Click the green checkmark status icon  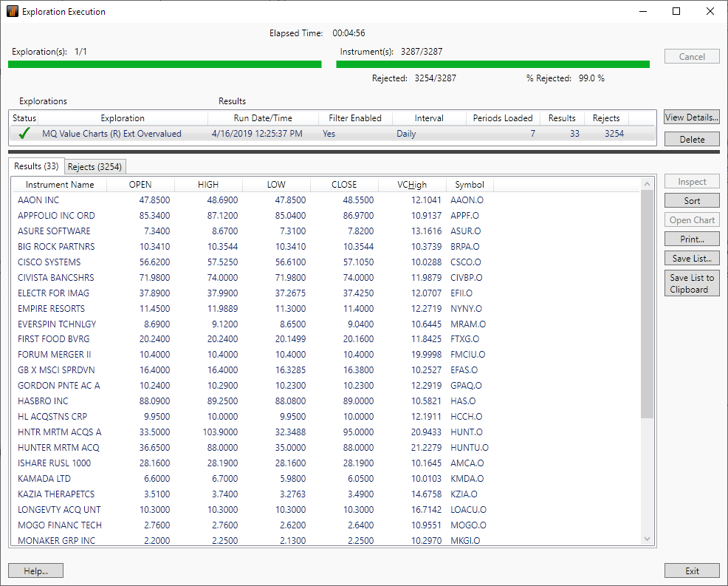click(x=22, y=133)
